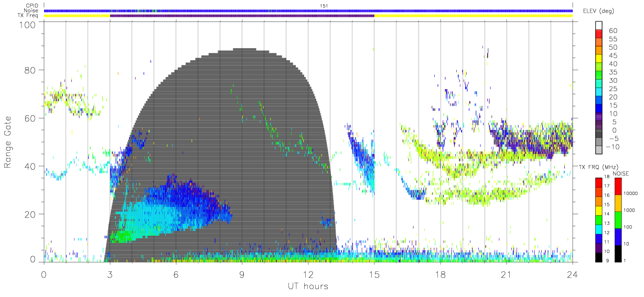
Task: Click the x-axis tick label '9'
Action: point(242,274)
